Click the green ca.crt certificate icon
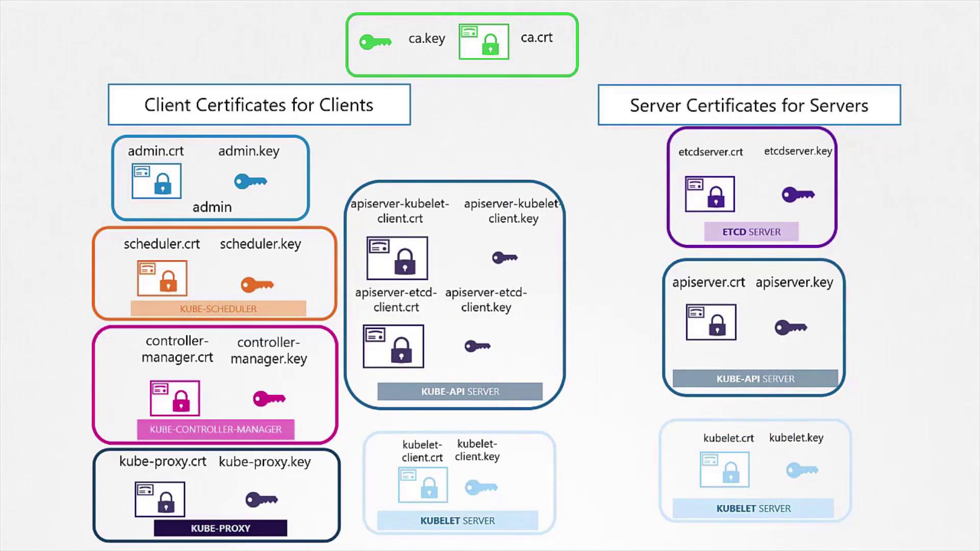The width and height of the screenshot is (980, 551). click(x=483, y=42)
